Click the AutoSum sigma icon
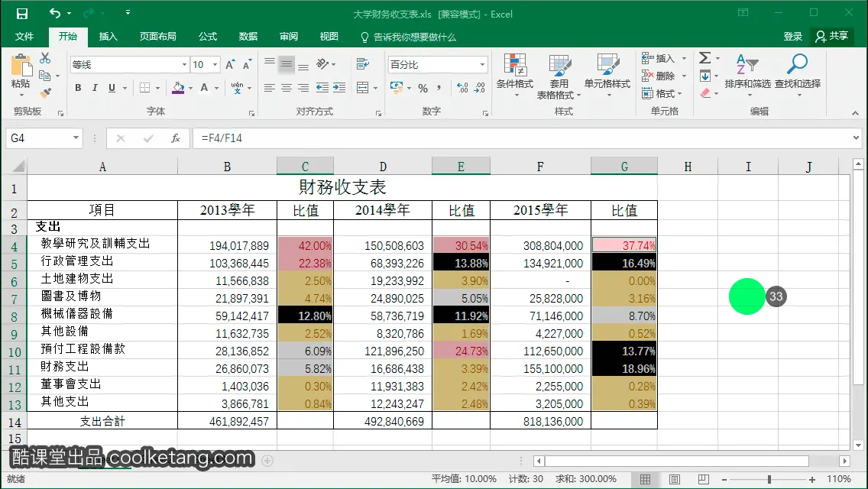Image resolution: width=868 pixels, height=489 pixels. point(704,58)
